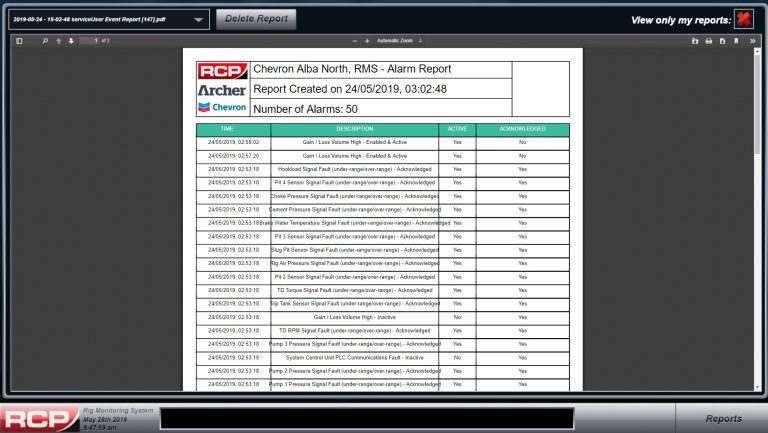Click the ACTIVE column header
Viewport: 768px width, 433px height.
457,129
